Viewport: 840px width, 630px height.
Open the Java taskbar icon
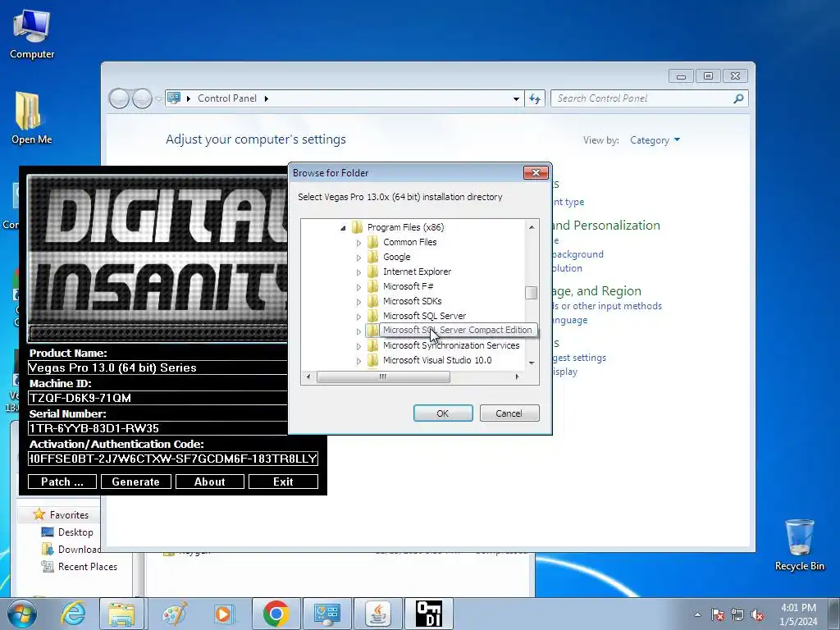click(378, 614)
